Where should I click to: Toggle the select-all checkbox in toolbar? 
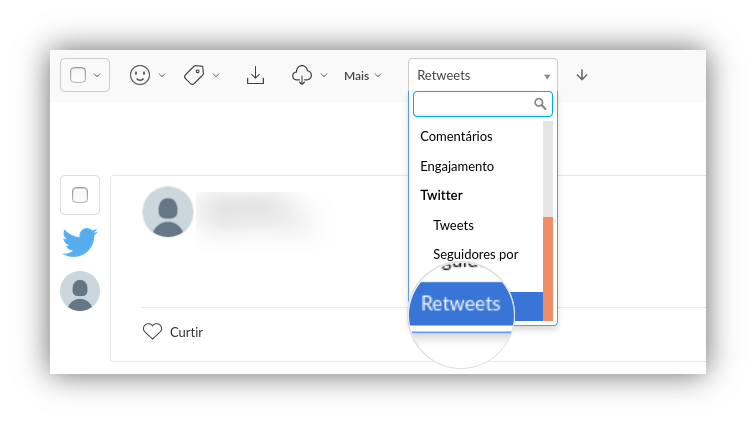[x=78, y=75]
